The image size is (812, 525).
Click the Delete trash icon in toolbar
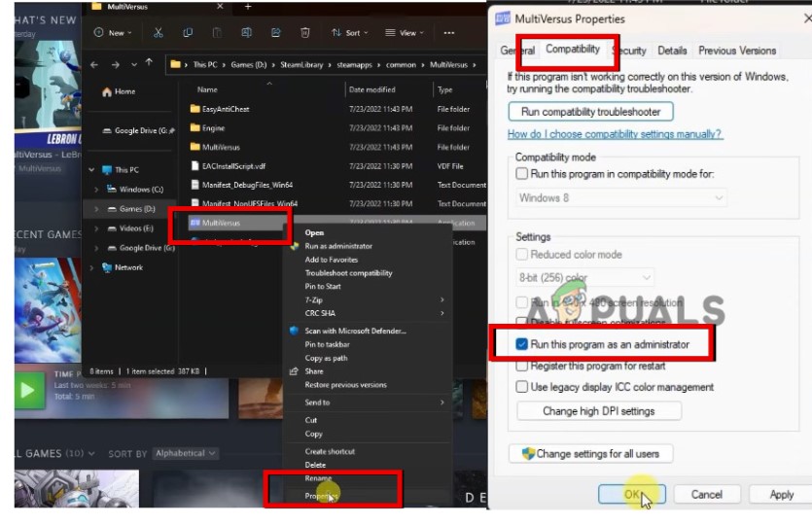point(305,33)
